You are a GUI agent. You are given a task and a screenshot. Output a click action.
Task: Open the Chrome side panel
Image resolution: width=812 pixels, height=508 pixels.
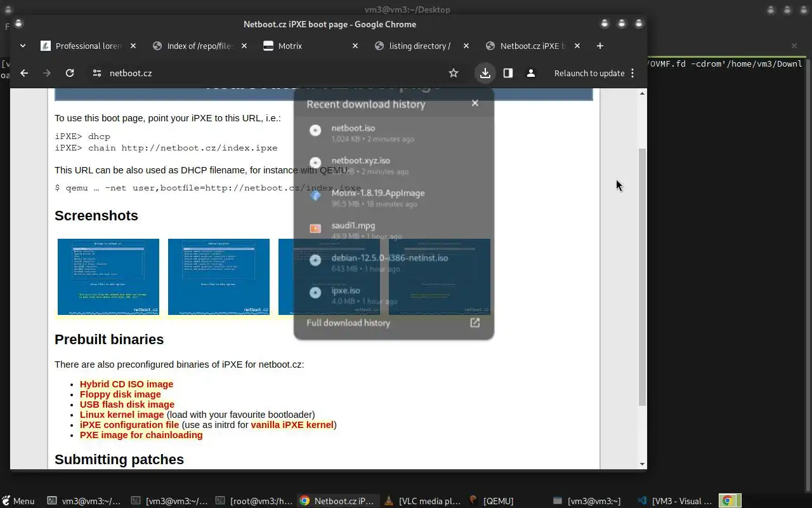point(508,73)
